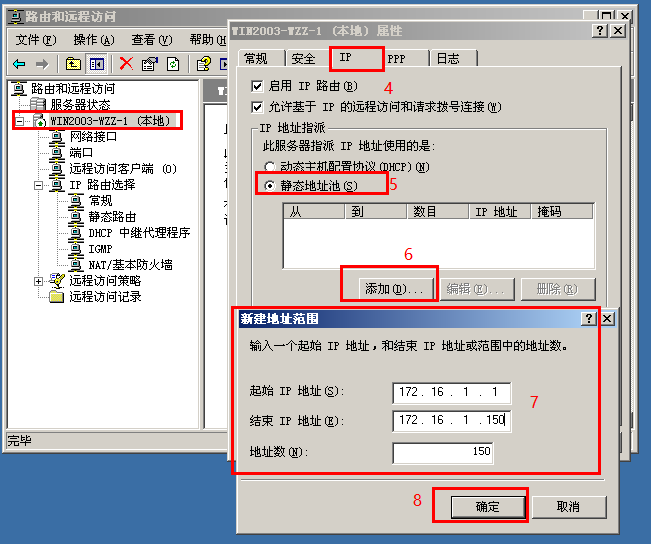This screenshot has width=651, height=544.
Task: Select the 静态地址池 radio button
Action: coord(269,186)
